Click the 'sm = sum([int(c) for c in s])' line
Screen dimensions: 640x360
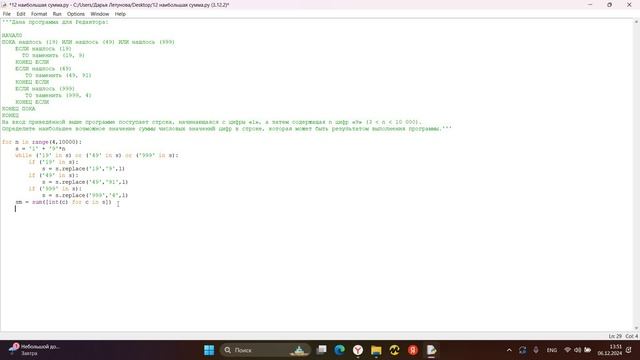pyautogui.click(x=63, y=202)
